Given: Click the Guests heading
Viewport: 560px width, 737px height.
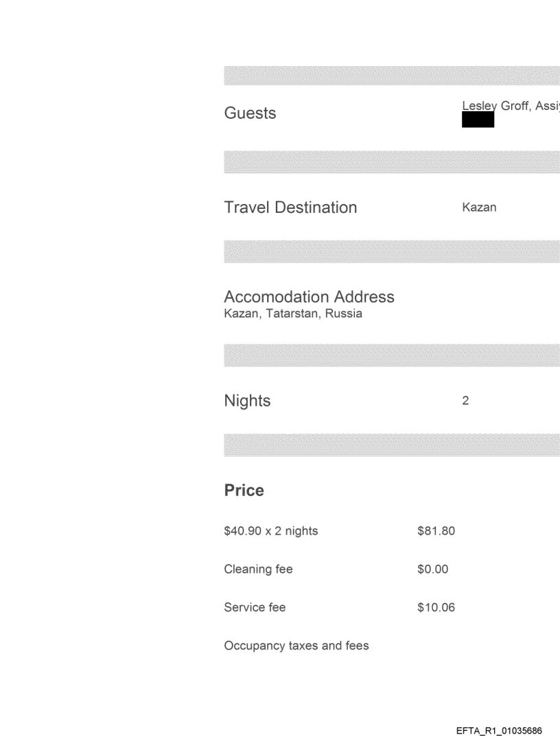Looking at the screenshot, I should (250, 113).
